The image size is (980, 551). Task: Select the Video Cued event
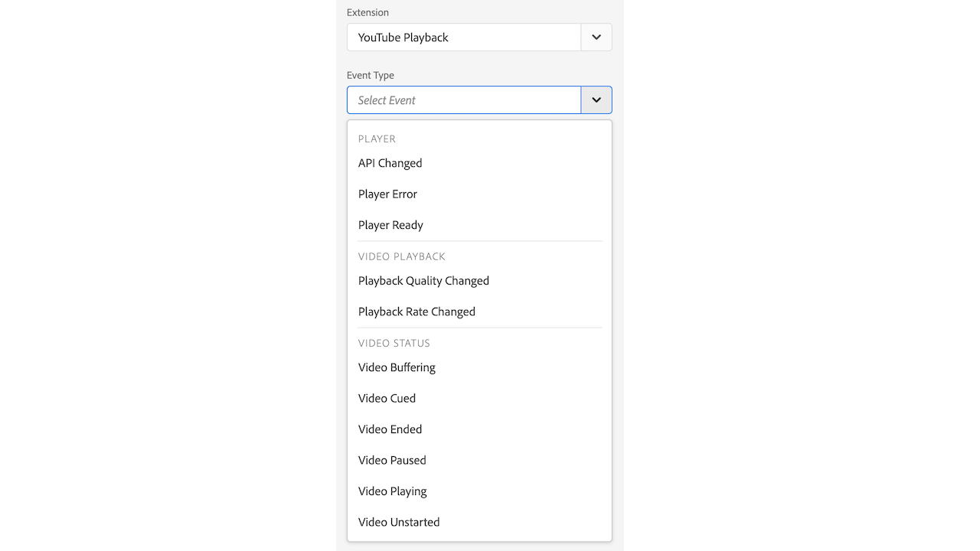(387, 398)
